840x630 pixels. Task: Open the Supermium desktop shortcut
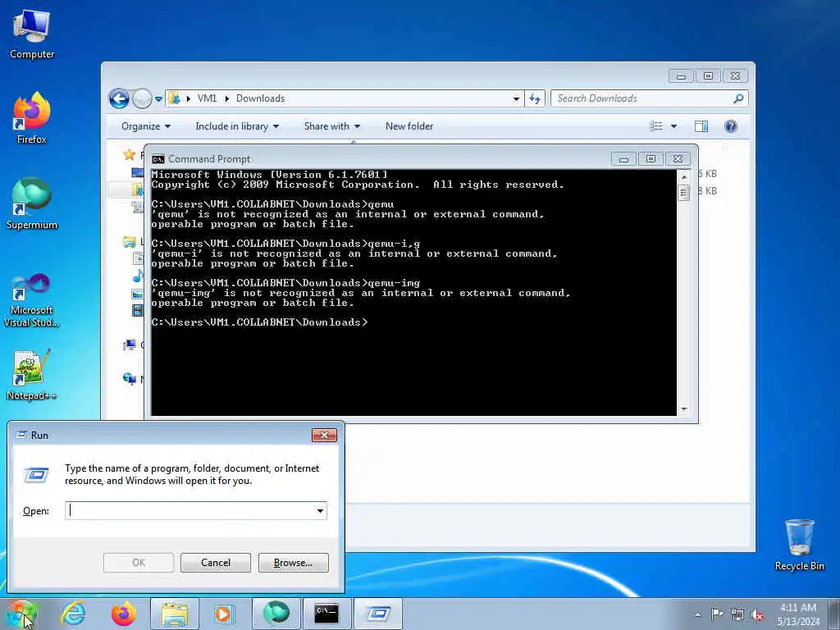pyautogui.click(x=32, y=203)
